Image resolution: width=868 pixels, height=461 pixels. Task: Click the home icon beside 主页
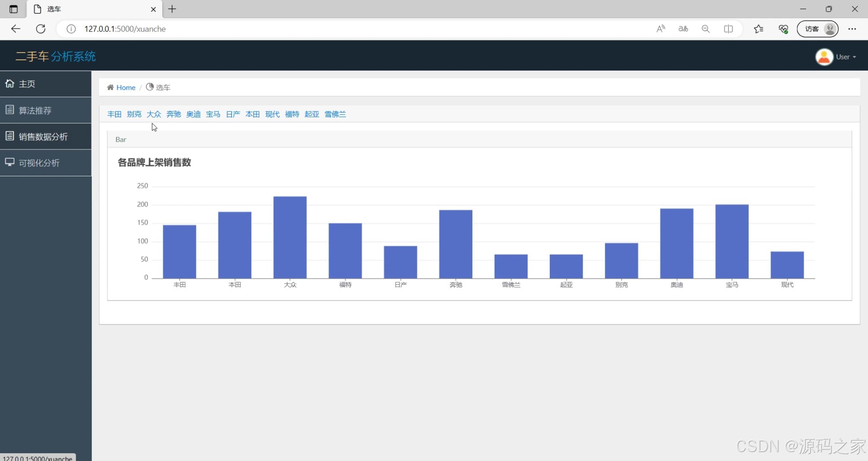click(x=9, y=84)
